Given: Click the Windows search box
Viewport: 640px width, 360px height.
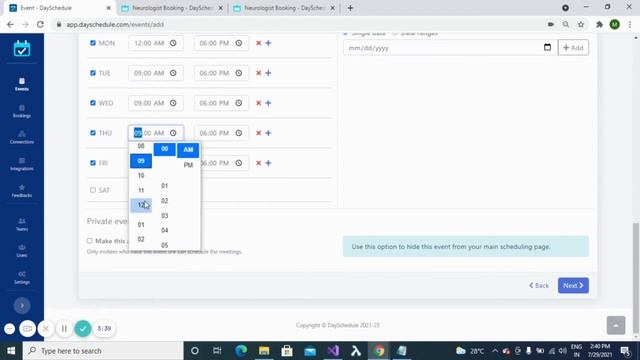Looking at the screenshot, I should (x=103, y=351).
